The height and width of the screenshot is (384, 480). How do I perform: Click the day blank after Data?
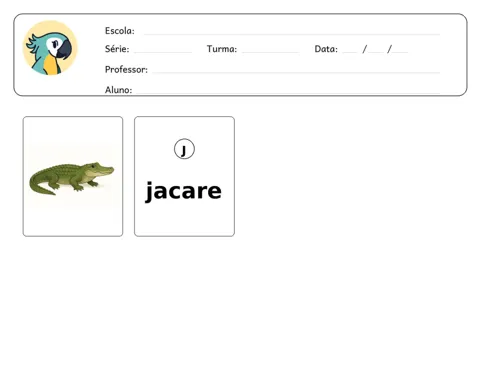coord(350,52)
